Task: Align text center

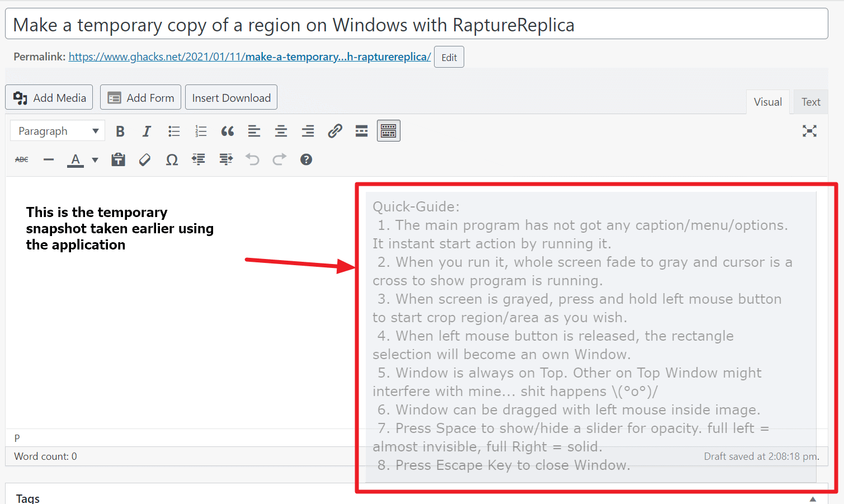Action: click(281, 131)
